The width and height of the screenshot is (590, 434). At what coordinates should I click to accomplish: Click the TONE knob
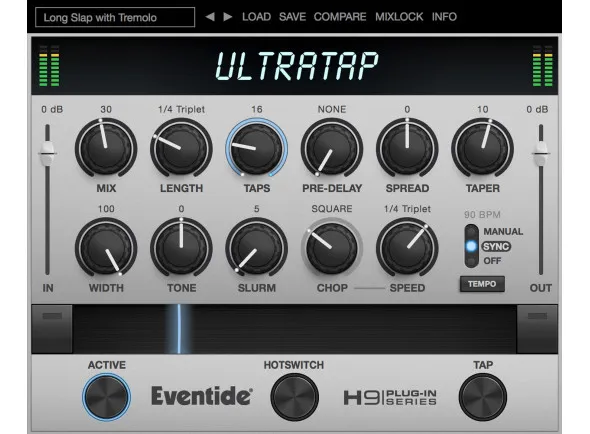click(x=181, y=248)
